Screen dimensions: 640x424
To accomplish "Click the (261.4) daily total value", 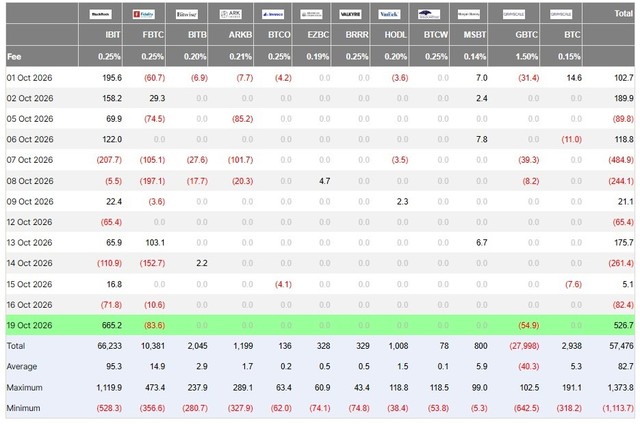I will 621,263.
